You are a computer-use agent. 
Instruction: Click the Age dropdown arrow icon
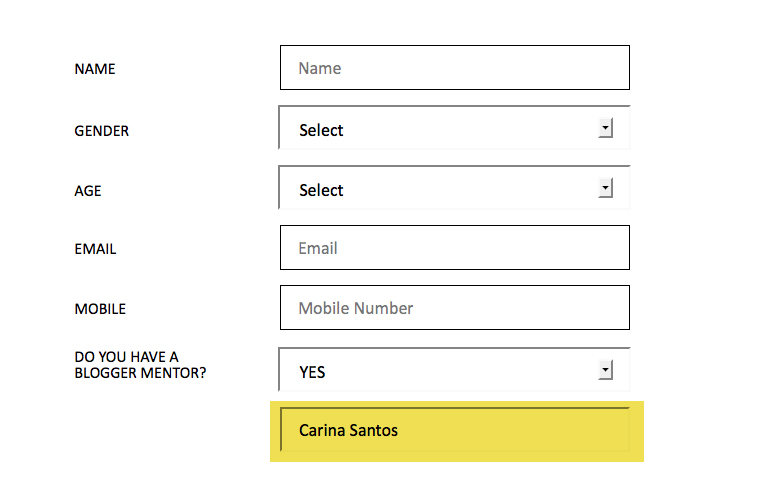605,188
